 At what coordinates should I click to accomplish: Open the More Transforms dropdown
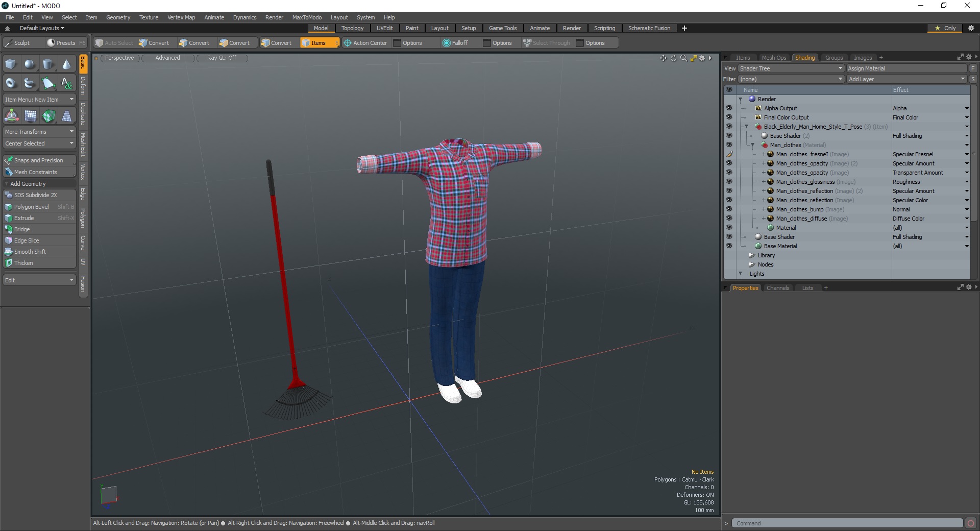coord(40,132)
